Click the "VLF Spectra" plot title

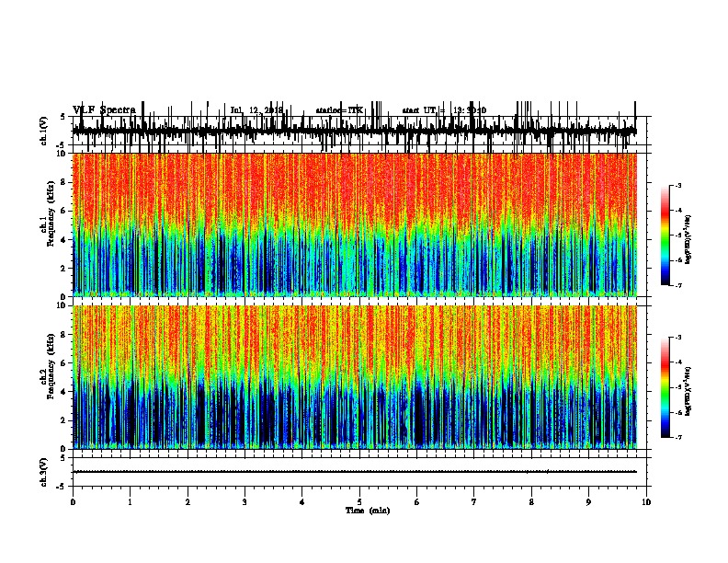[x=104, y=110]
